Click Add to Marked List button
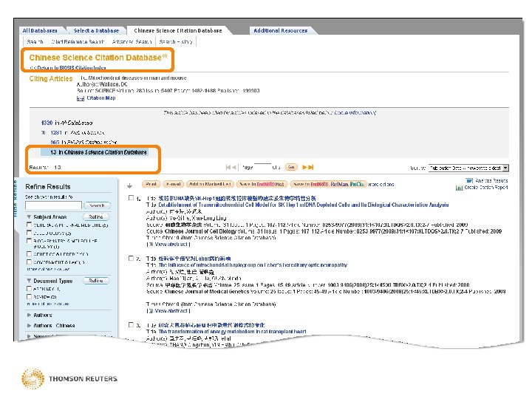The image size is (532, 399). point(210,184)
